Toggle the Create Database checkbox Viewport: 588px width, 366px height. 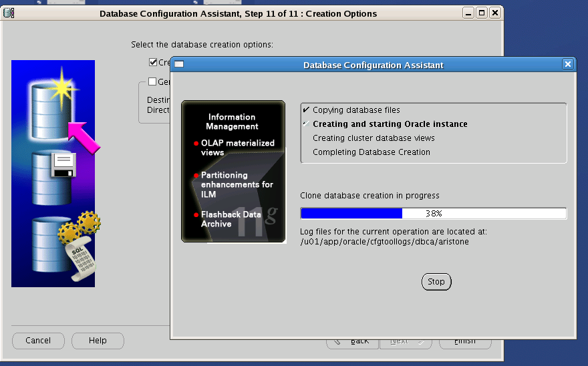tap(152, 62)
